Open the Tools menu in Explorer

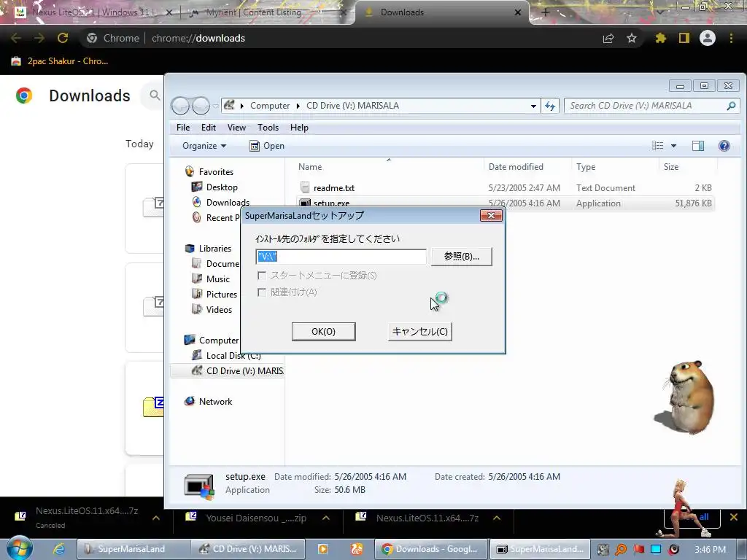(268, 127)
